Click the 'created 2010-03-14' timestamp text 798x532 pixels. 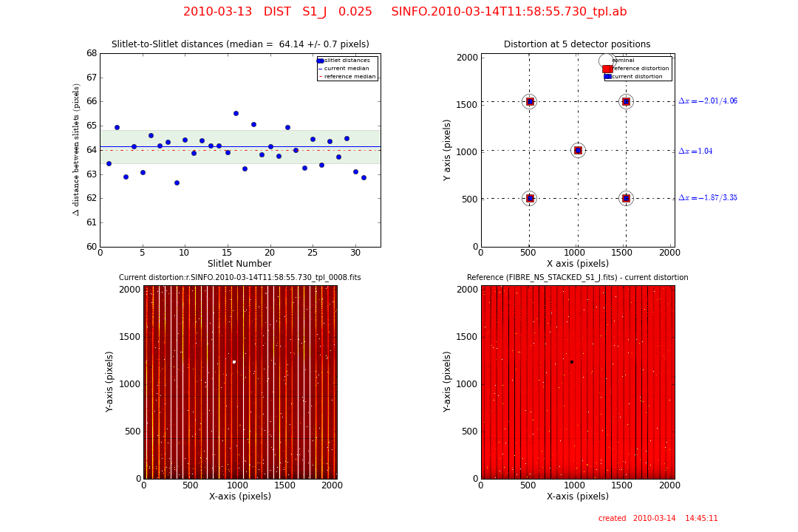click(x=658, y=519)
